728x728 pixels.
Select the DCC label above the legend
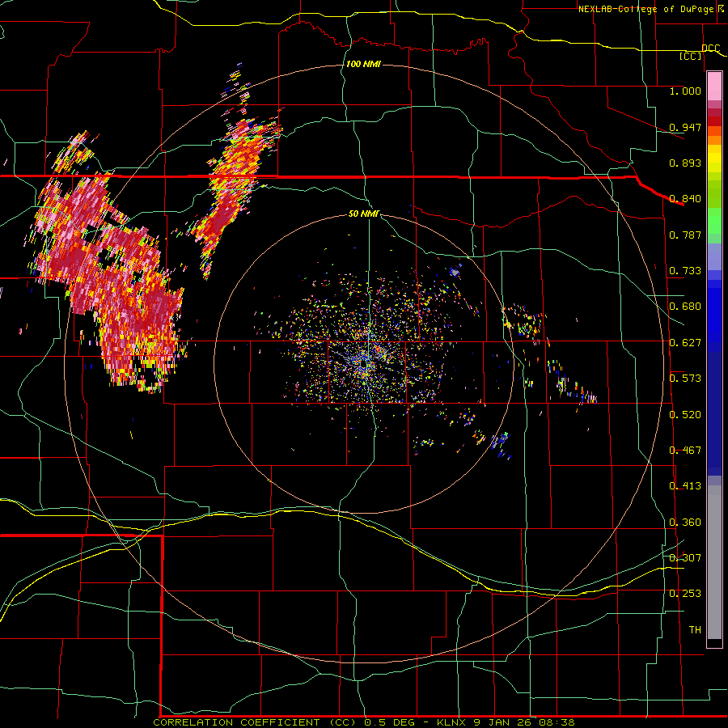pos(710,49)
